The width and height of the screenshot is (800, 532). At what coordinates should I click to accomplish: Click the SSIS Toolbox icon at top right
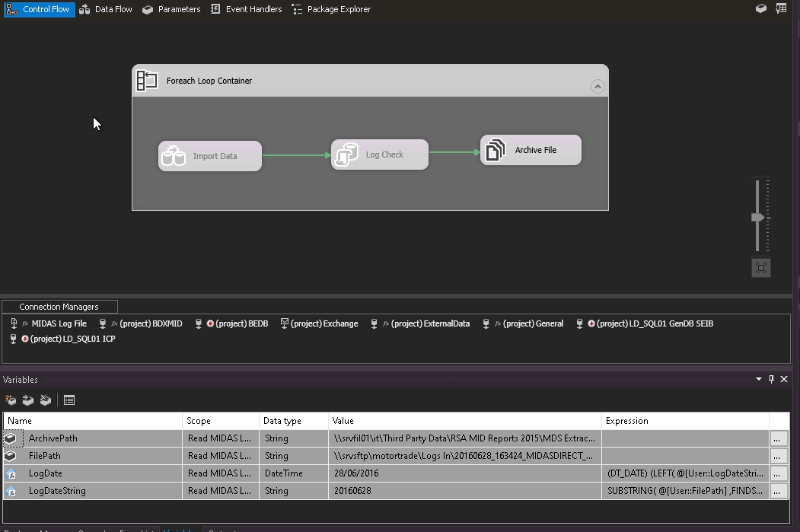coord(781,8)
